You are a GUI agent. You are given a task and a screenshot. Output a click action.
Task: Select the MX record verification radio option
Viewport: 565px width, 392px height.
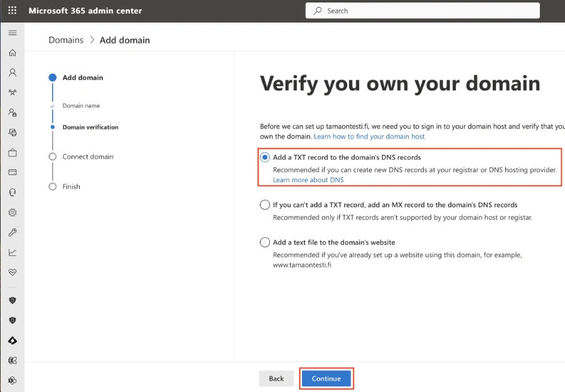coord(265,205)
